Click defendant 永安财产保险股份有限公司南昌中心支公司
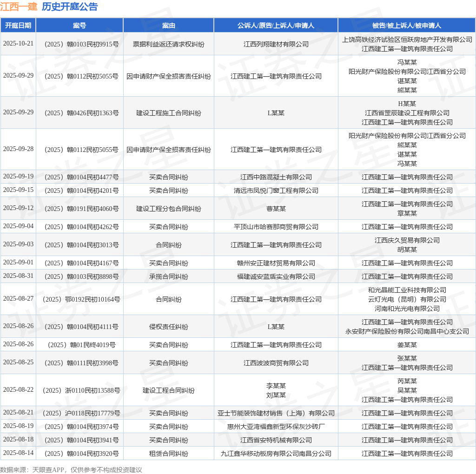Screen dimensions: 476x474 point(407,332)
